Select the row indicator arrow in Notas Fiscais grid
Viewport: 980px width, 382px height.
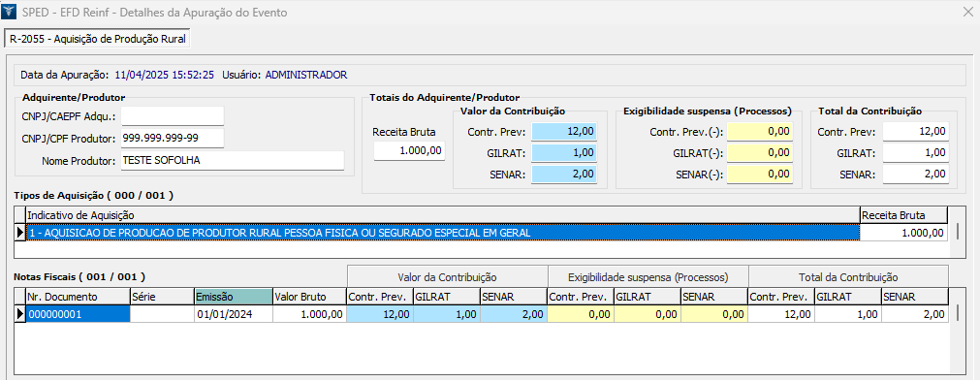click(x=20, y=314)
